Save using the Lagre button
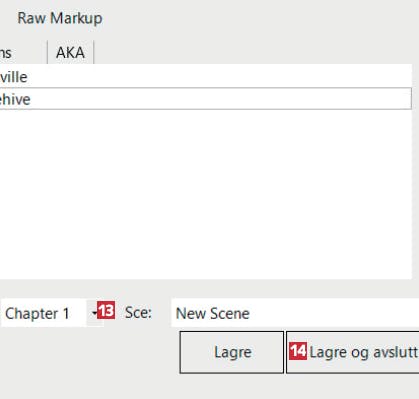This screenshot has width=419, height=399. [232, 352]
